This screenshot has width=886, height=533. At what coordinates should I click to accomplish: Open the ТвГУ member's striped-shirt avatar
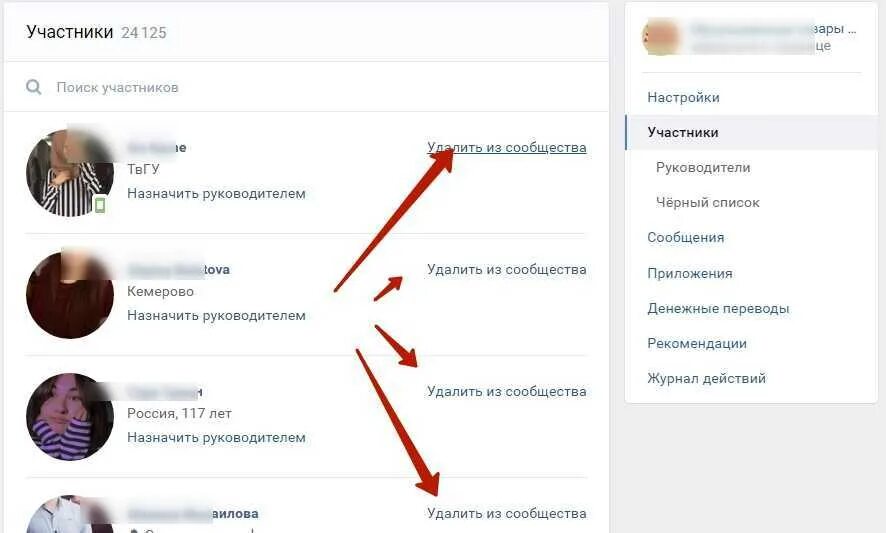70,172
